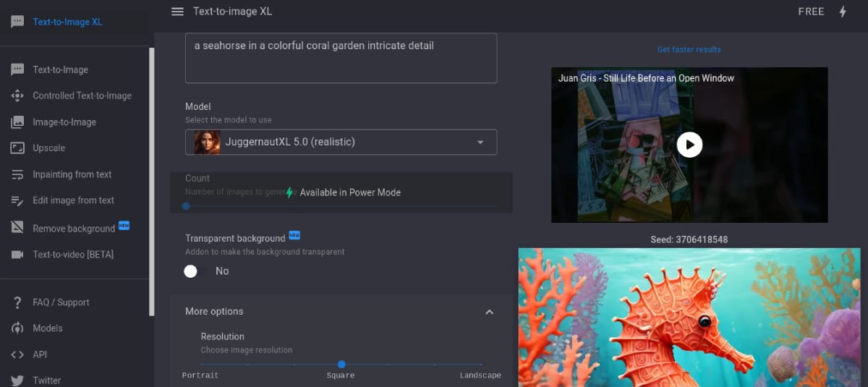Click the Juan Gris video title
The image size is (868, 387).
[x=646, y=78]
